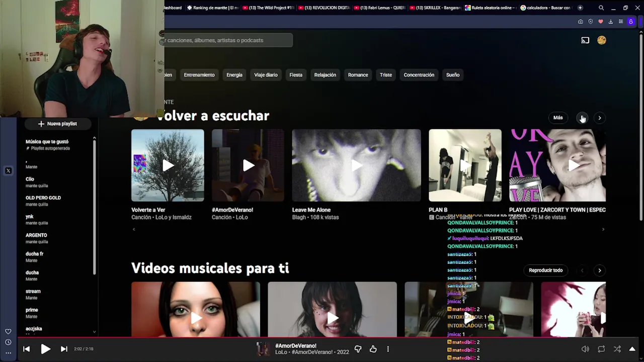Screen dimensions: 644x362
Task: Open the player's three-dot options menu
Action: coord(388,349)
